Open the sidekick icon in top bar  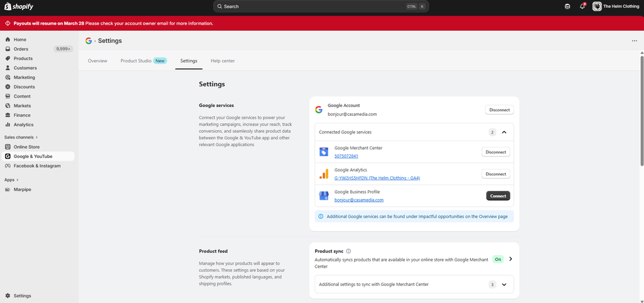[567, 6]
